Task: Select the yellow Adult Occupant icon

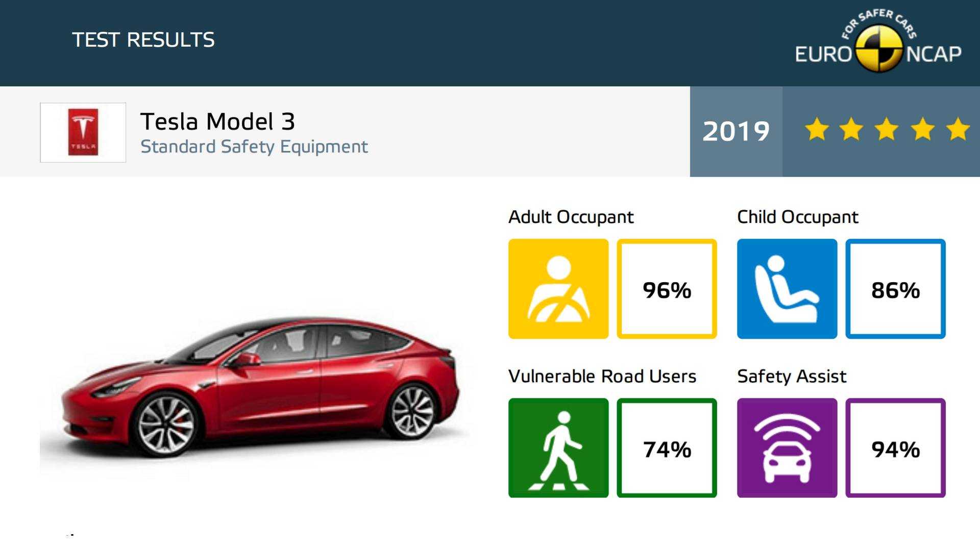Action: (x=558, y=289)
